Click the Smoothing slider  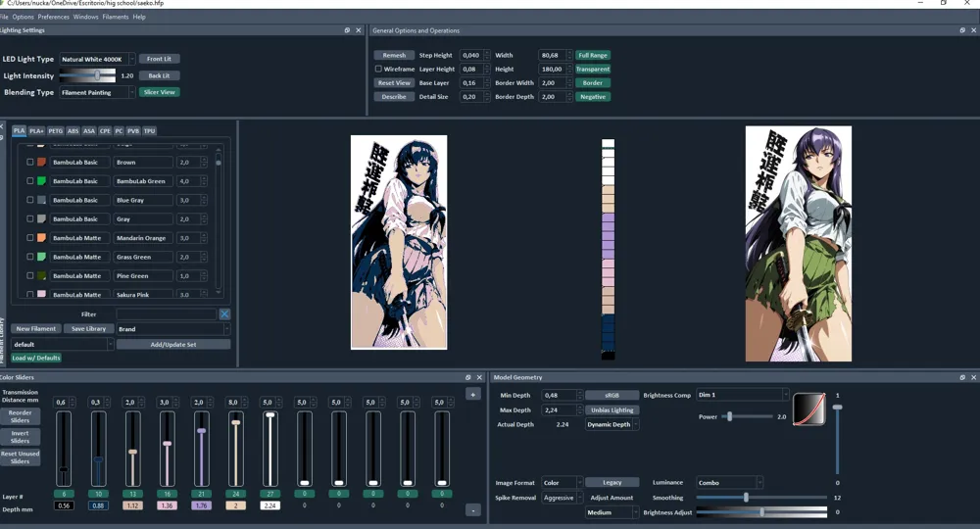coord(761,498)
